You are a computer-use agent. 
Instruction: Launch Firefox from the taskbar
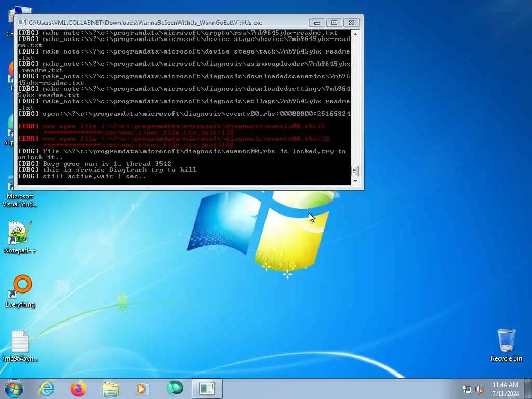tap(78, 389)
